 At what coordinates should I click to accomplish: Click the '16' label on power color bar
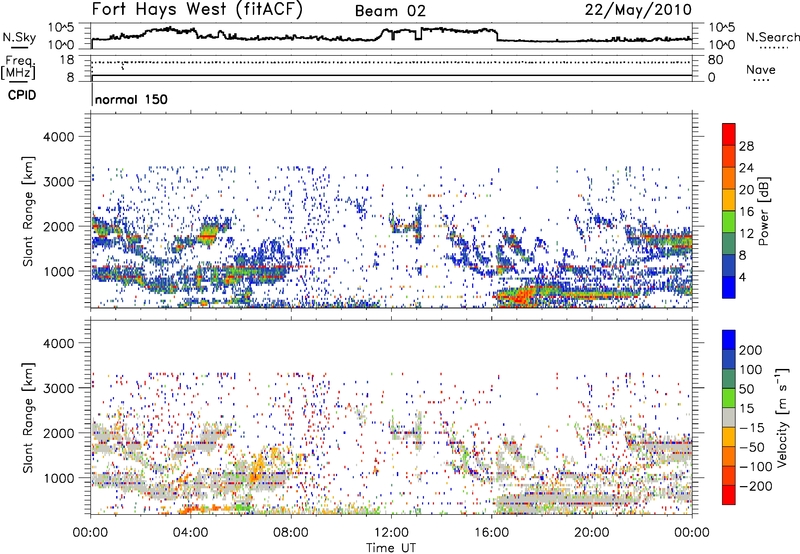[x=746, y=212]
